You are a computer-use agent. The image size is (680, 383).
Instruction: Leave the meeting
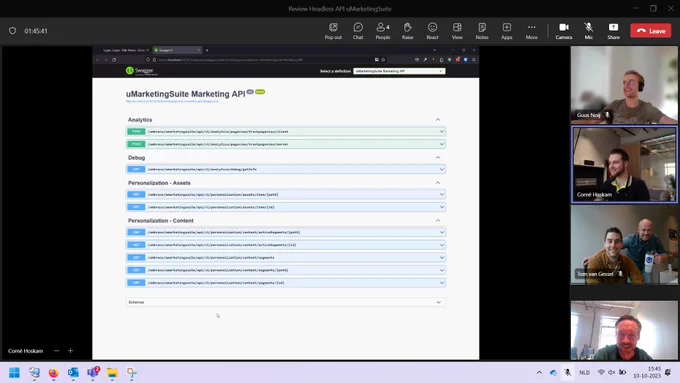[x=651, y=31]
